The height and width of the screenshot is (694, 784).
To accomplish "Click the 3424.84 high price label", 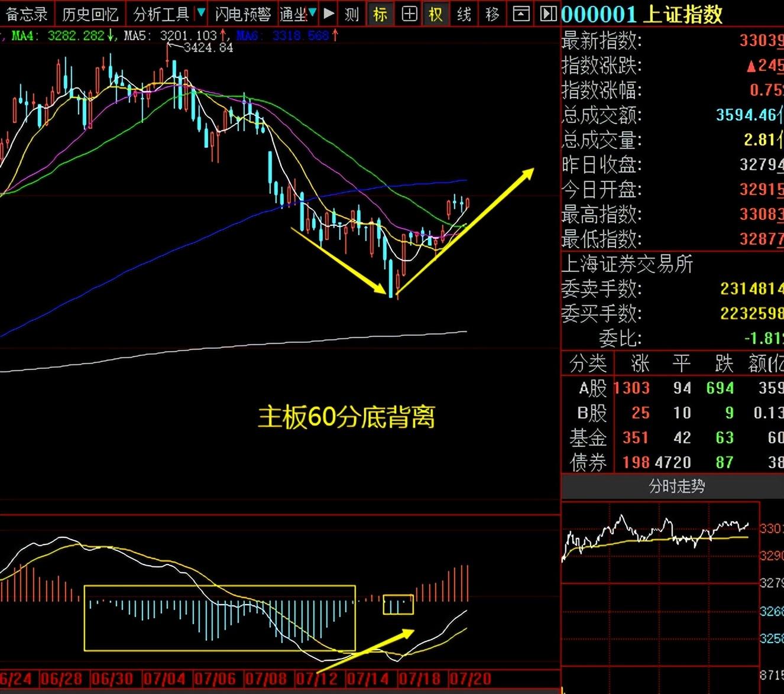I will (x=208, y=48).
